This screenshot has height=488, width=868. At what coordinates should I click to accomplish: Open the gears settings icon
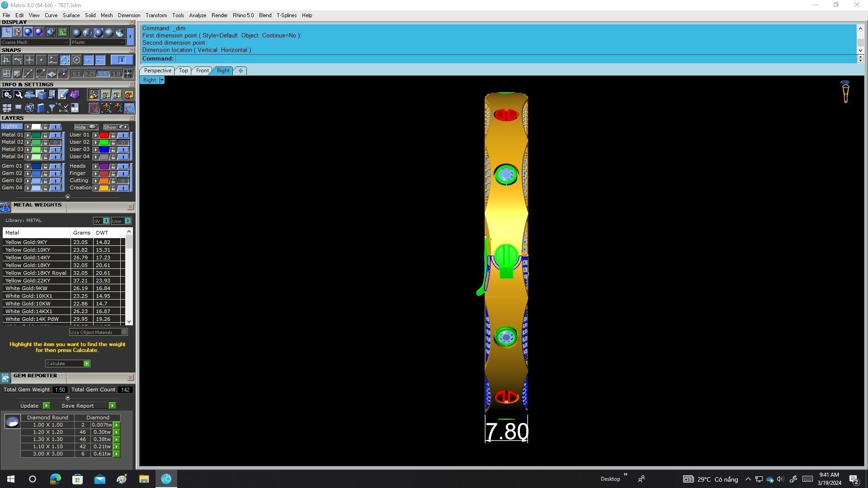7,94
